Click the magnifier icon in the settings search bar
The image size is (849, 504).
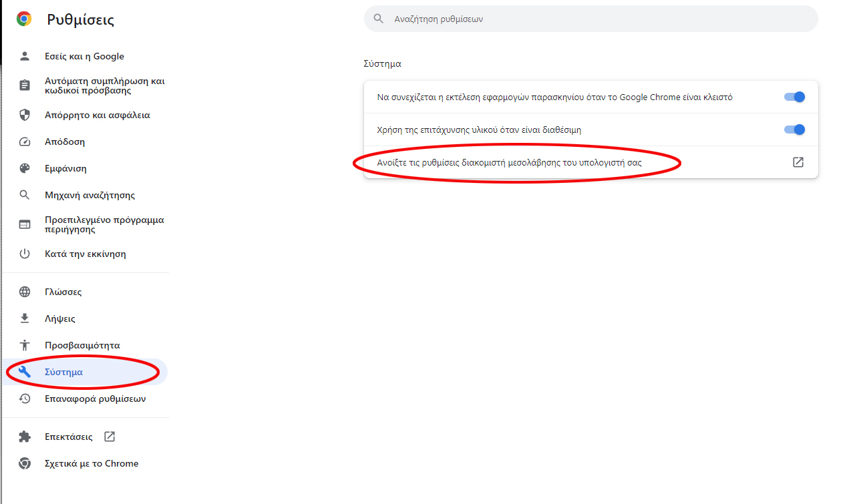(x=379, y=19)
